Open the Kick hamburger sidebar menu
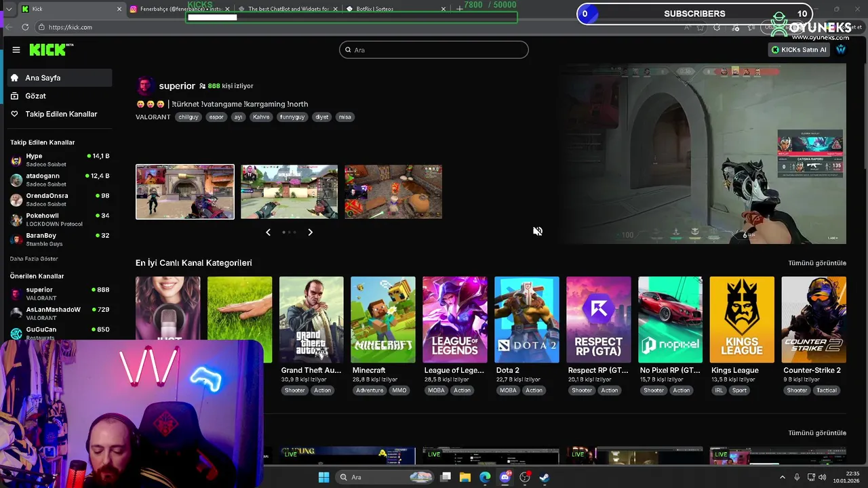 click(16, 49)
